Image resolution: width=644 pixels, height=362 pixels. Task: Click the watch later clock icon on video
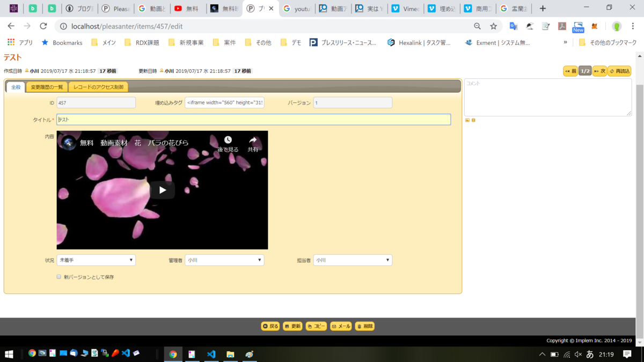[x=228, y=140]
